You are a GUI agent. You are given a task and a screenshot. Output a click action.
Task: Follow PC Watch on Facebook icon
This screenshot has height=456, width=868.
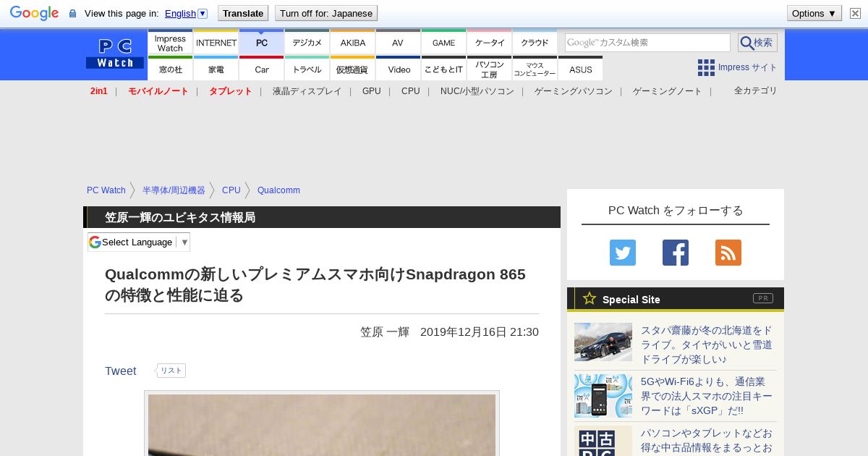click(676, 253)
